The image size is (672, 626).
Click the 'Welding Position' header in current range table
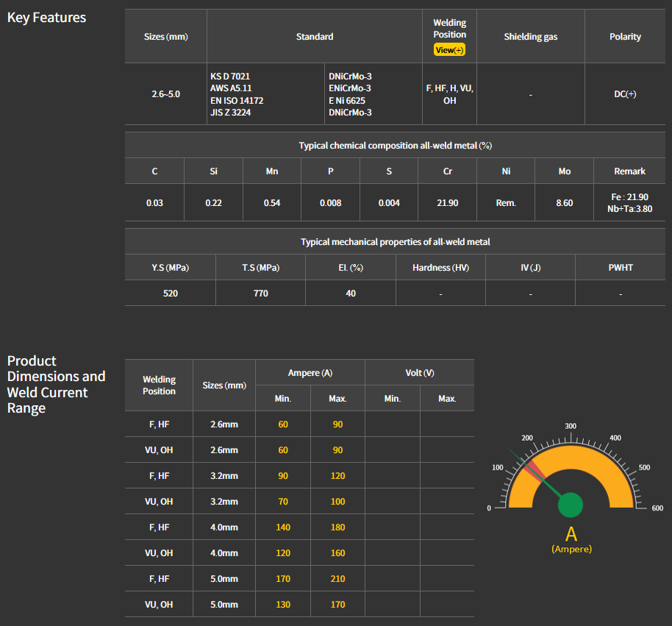[159, 385]
